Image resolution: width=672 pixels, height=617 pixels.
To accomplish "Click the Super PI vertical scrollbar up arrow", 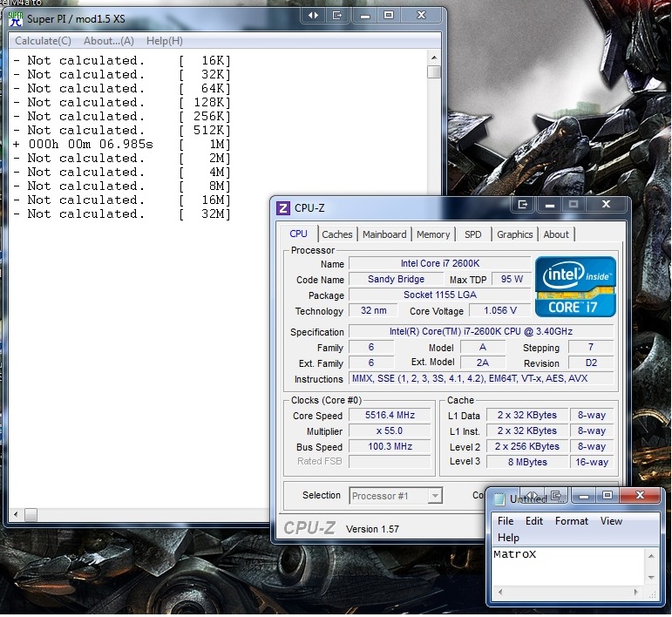I will tap(434, 58).
